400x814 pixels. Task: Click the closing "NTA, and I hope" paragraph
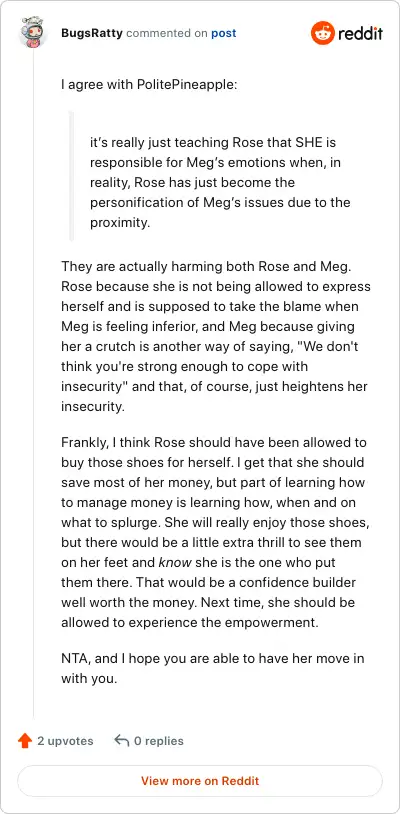[x=213, y=668]
